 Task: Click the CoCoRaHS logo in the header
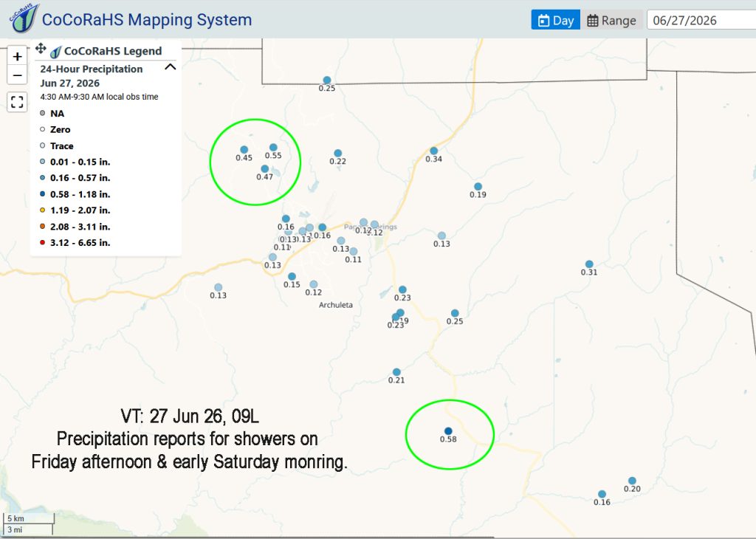pyautogui.click(x=23, y=18)
